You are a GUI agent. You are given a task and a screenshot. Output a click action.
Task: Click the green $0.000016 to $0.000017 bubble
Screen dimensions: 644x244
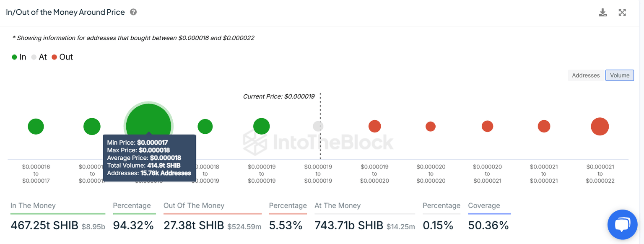[36, 126]
